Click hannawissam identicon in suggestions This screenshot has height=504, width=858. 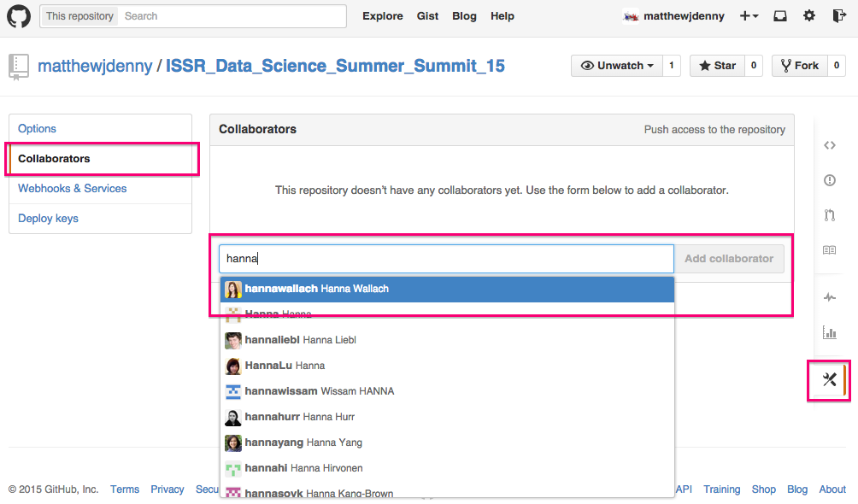pyautogui.click(x=233, y=392)
